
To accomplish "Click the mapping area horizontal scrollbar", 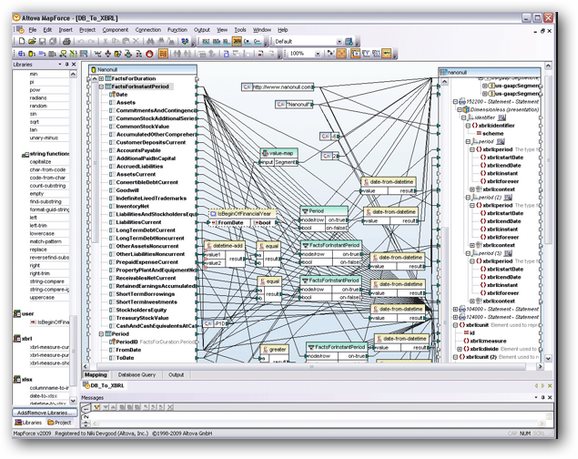I will 311,366.
